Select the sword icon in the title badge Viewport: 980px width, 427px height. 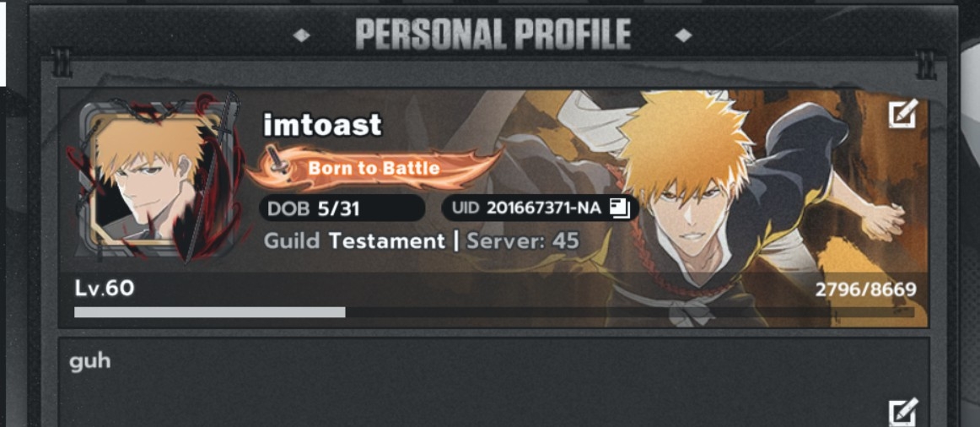(279, 161)
